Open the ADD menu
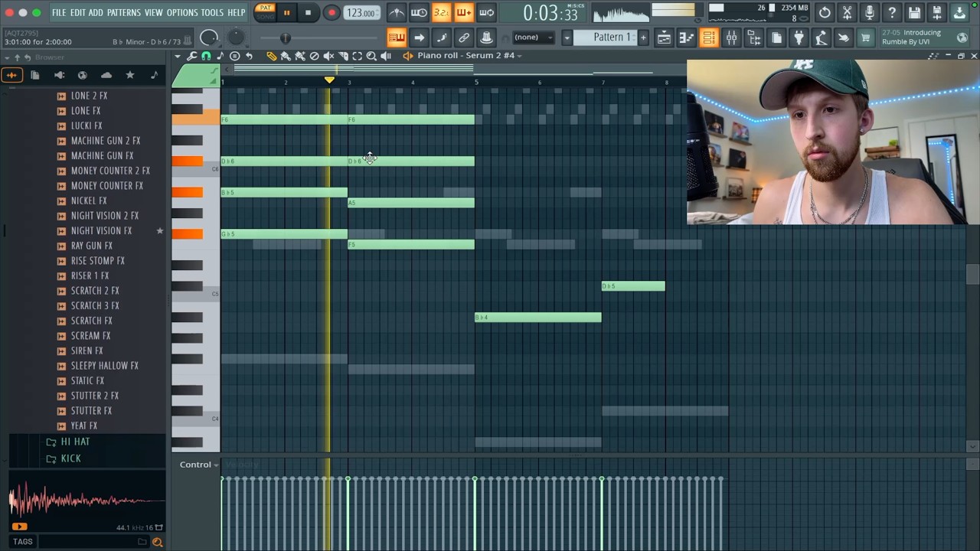The width and height of the screenshot is (980, 551). (96, 13)
